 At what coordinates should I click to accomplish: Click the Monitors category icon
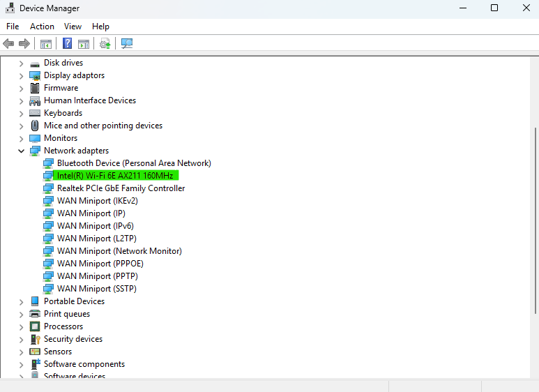[x=35, y=138]
